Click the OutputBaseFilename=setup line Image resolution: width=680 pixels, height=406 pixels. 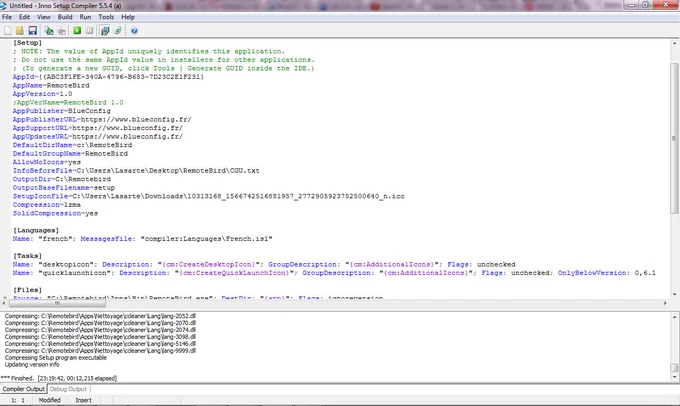64,187
